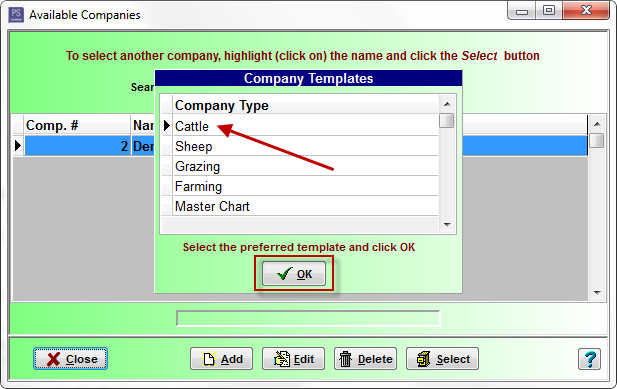
Task: Click template list scroll-up arrow
Action: tap(447, 104)
